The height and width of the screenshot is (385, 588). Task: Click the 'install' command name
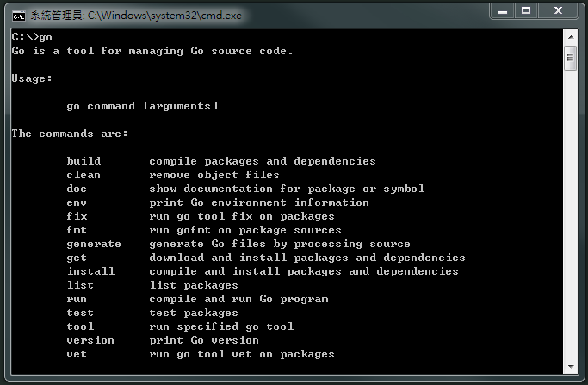pyautogui.click(x=90, y=271)
